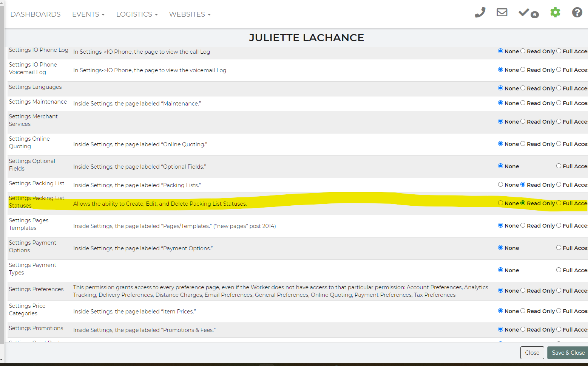The height and width of the screenshot is (366, 588).
Task: Select Read Only for Settings Promotions
Action: [523, 329]
